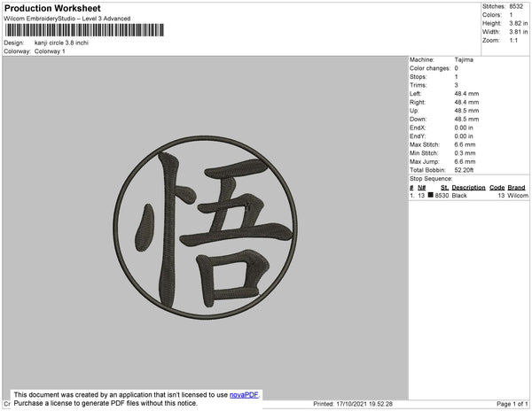Select design name 'kanji circle 3.8 inchi'
The image size is (532, 411).
[61, 43]
